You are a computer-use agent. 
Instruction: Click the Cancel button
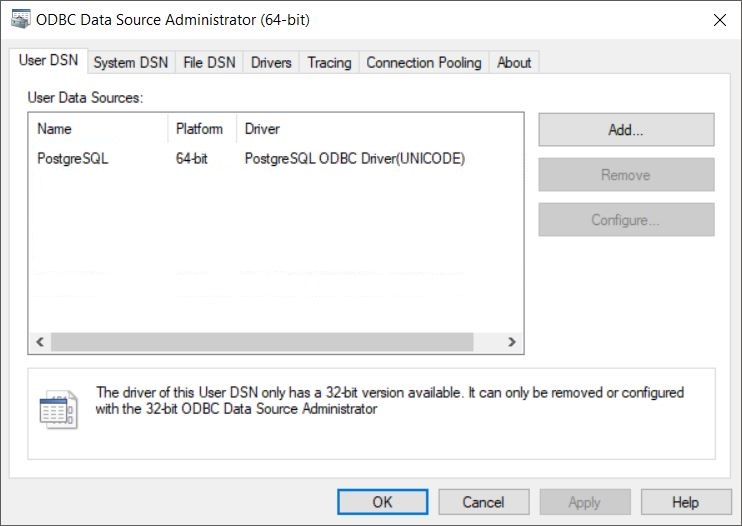click(483, 502)
